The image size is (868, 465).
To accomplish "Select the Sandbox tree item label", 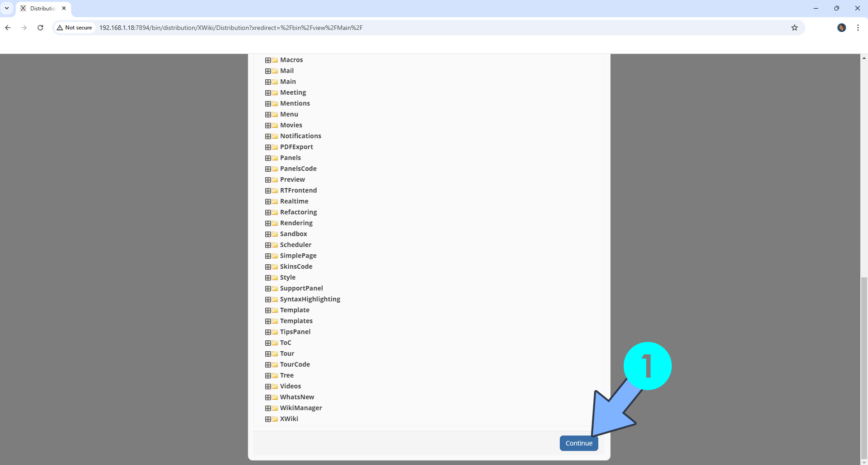I will (294, 234).
